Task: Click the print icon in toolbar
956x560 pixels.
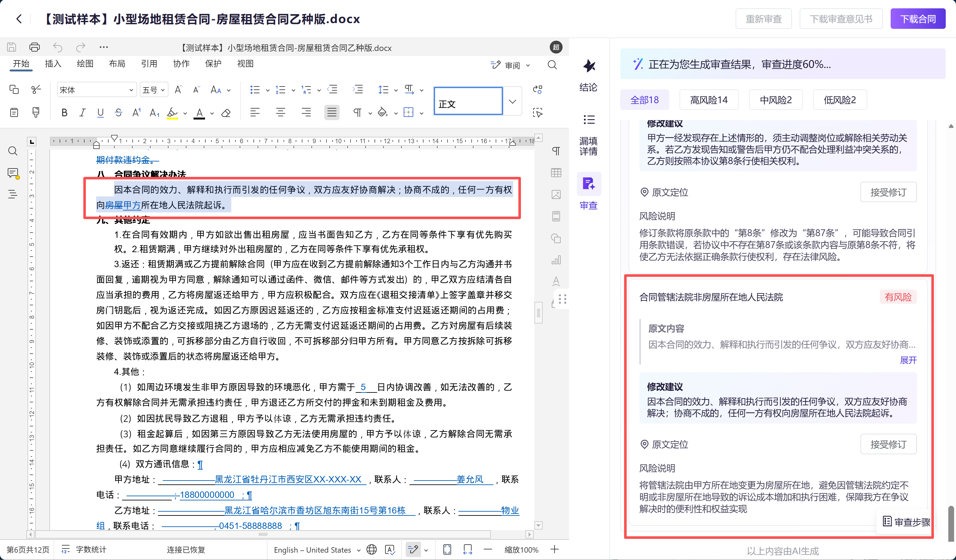Action: (x=35, y=47)
